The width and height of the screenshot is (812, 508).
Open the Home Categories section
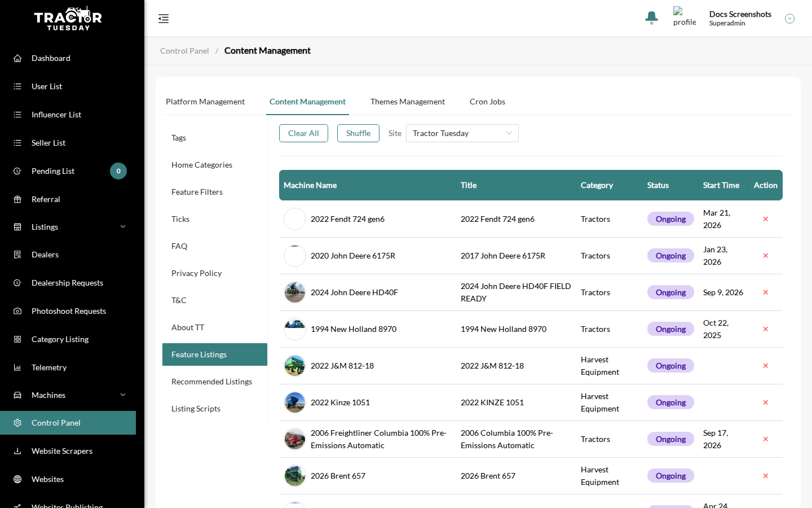[215, 165]
